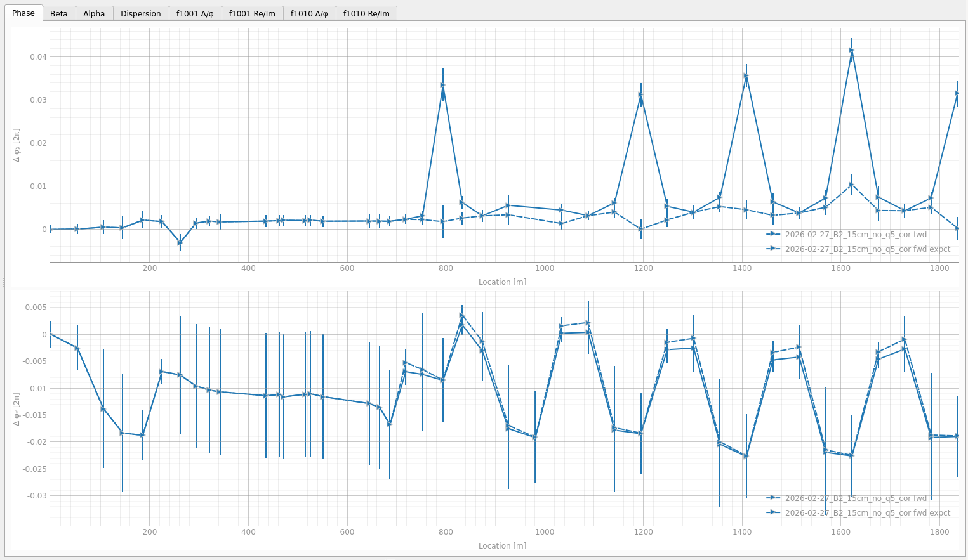
Task: Click upper plot peak marker near 1400 m
Action: coord(746,75)
